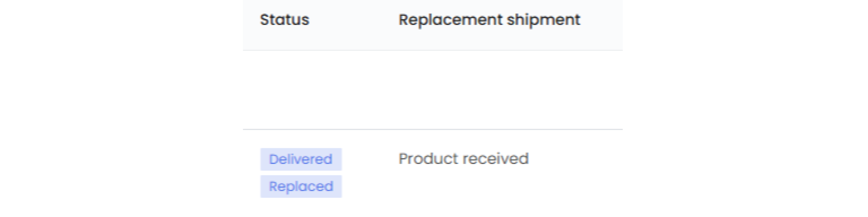Sort the table by Replacement shipment
This screenshot has height=217, width=868.
coord(489,20)
